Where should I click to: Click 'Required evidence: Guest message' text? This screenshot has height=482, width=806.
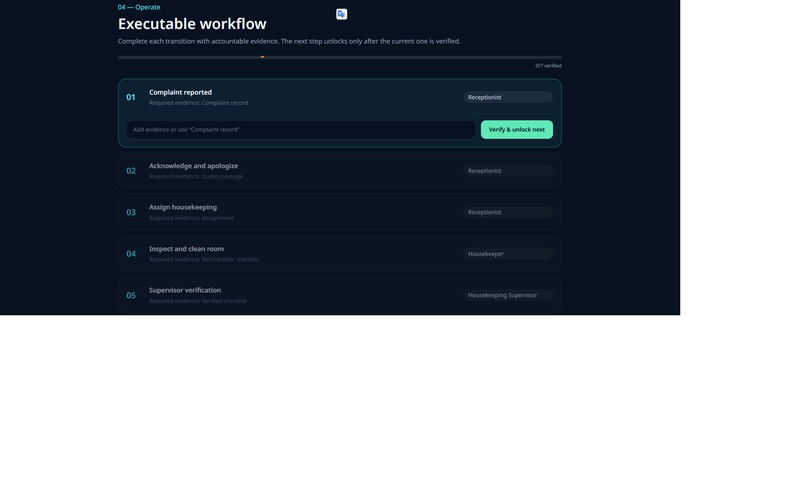(x=196, y=176)
